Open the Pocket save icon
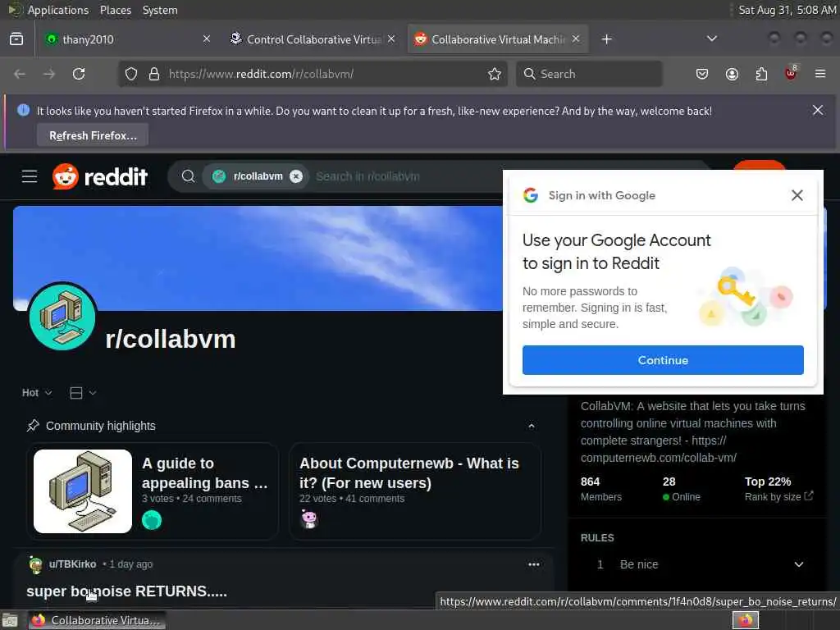 (702, 74)
